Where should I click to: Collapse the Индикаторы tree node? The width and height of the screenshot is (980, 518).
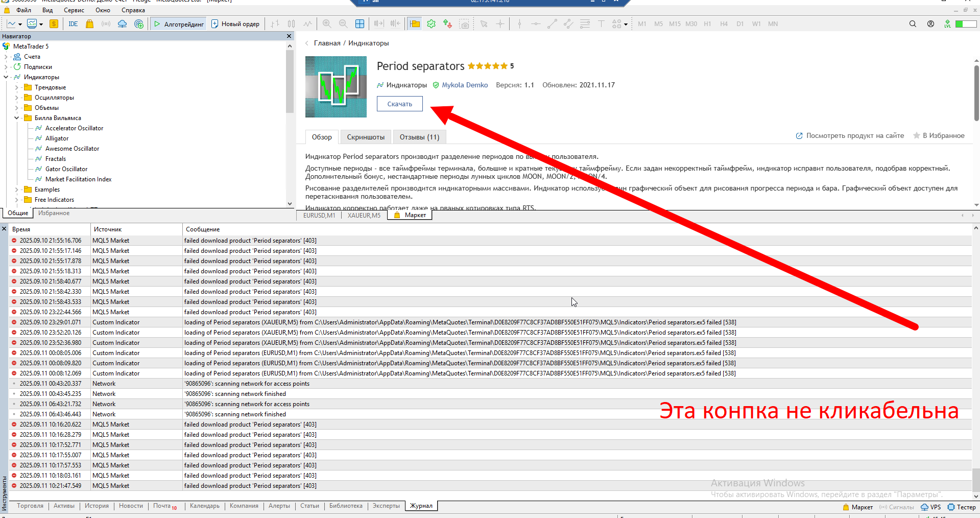6,77
